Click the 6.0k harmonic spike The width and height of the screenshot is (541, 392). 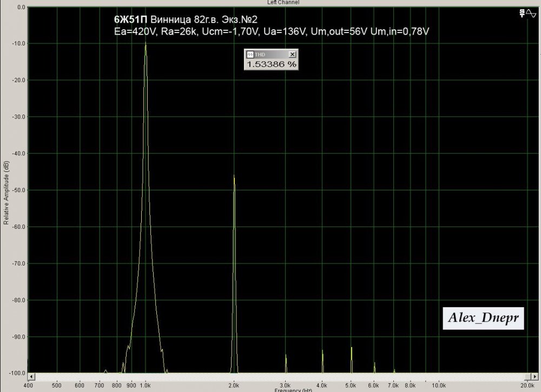coord(374,364)
